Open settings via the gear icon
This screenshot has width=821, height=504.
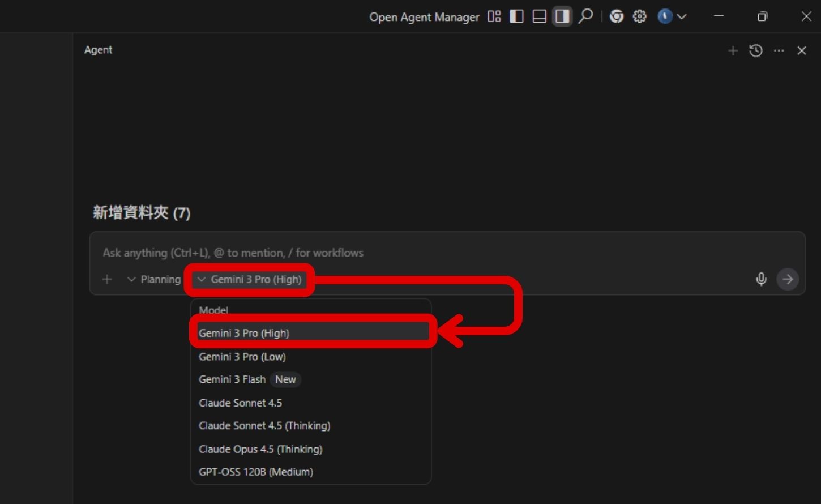pos(639,16)
